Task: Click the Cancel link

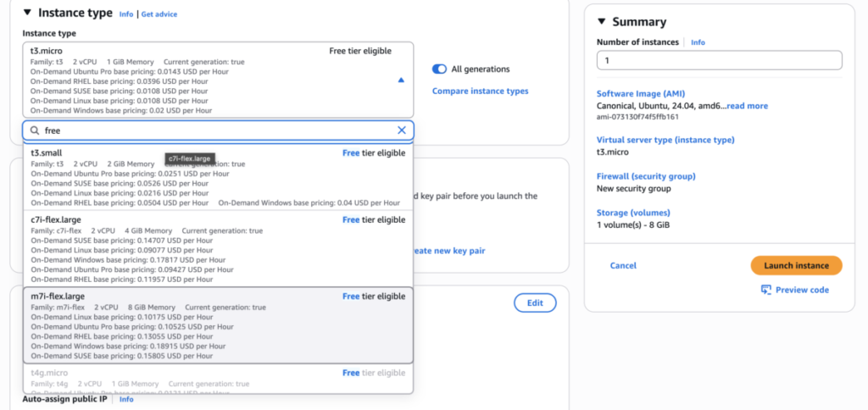Action: [623, 265]
